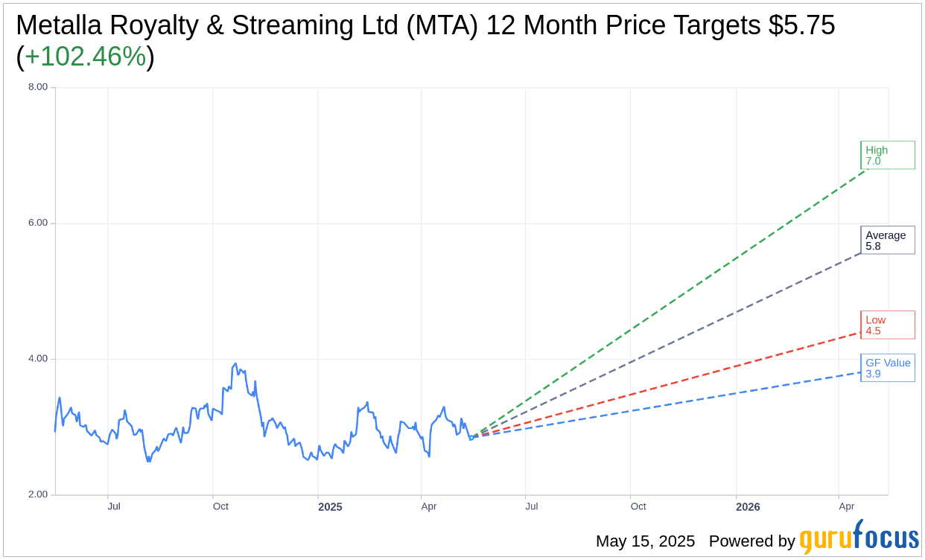Select the Average 5.8 target label

[887, 240]
